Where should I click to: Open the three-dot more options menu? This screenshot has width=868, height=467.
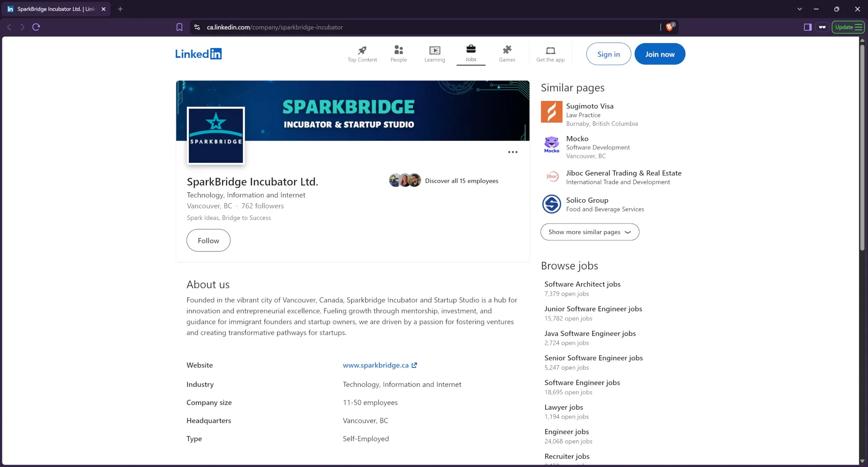coord(513,152)
